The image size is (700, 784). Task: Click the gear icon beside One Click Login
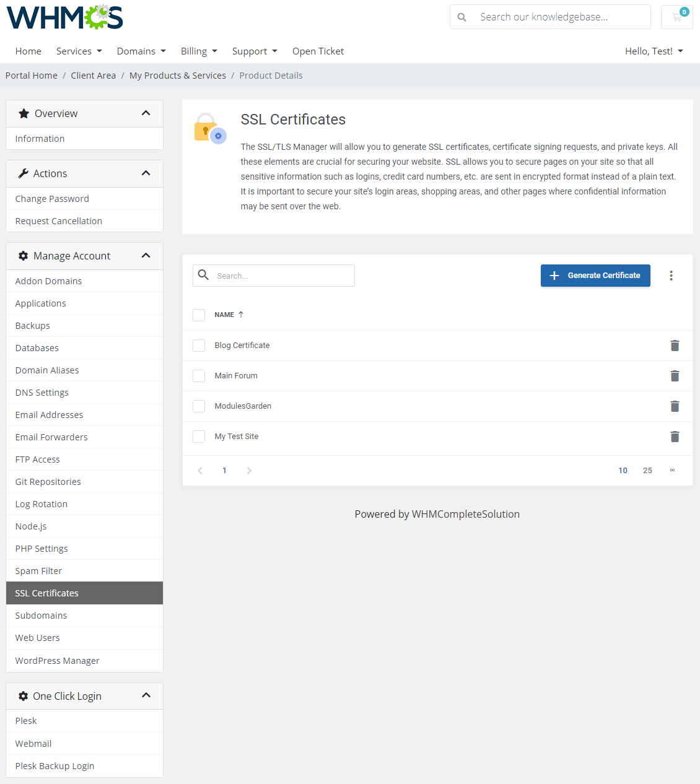point(24,696)
